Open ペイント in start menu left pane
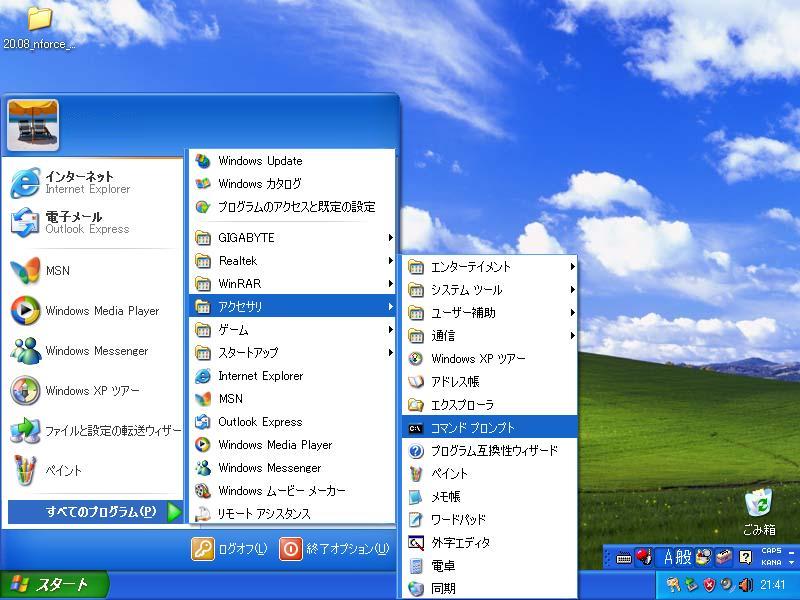This screenshot has height=600, width=800. coord(94,470)
